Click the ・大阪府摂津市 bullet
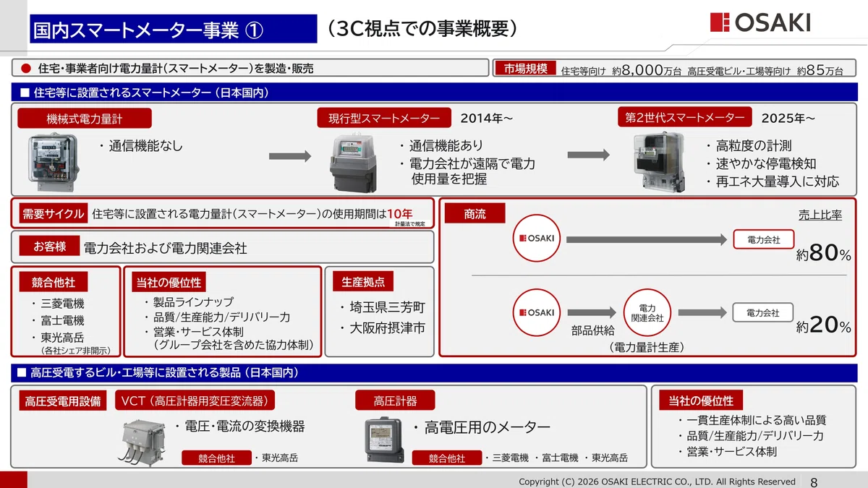Viewport: 868px width, 488px height. click(383, 328)
